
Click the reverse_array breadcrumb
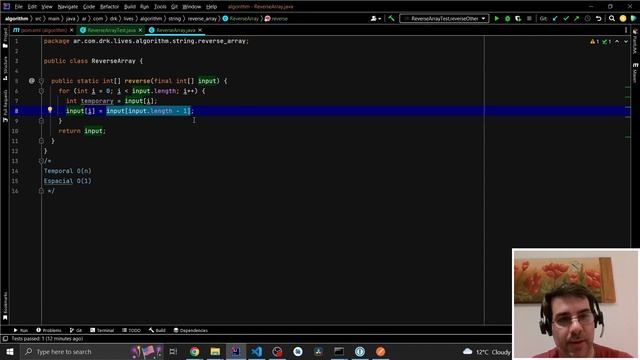tap(202, 18)
